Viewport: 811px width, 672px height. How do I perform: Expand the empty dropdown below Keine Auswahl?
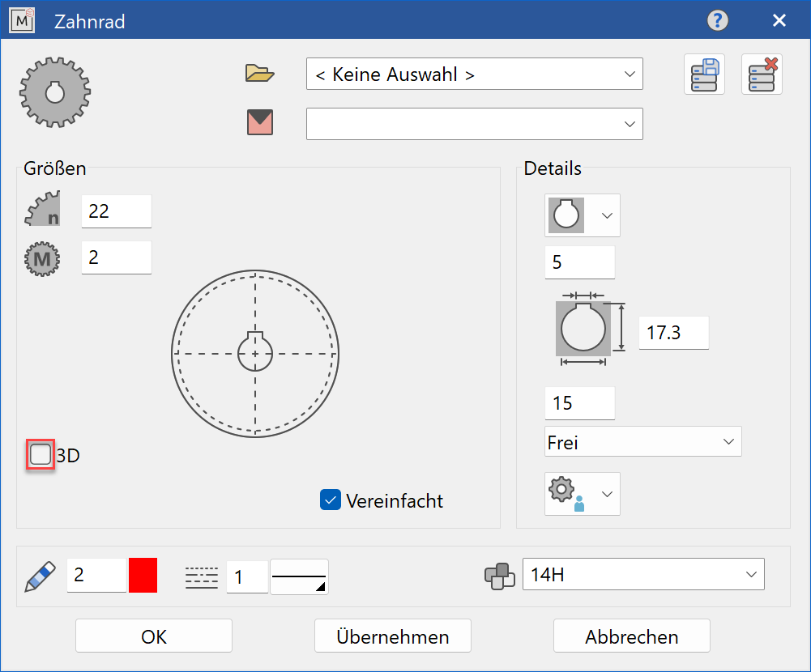click(474, 124)
